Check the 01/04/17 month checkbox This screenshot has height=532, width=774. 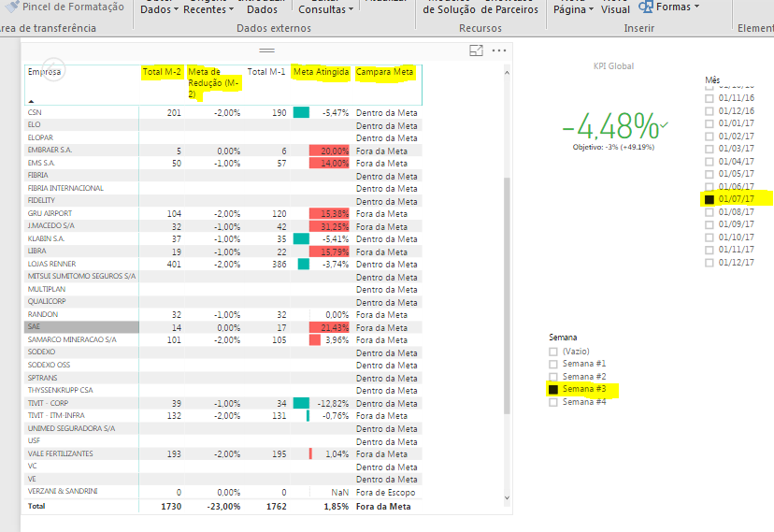pos(709,162)
